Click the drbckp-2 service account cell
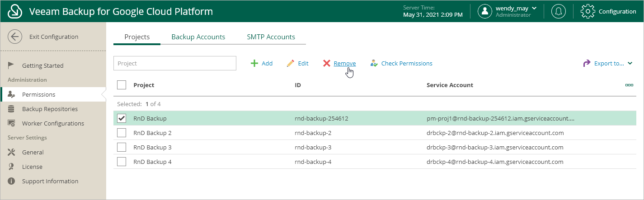Screen dimensions: 644x200 495,133
